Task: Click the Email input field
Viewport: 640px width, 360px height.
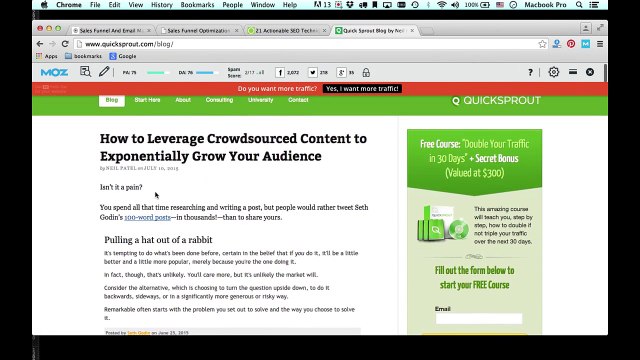Action: tap(478, 318)
